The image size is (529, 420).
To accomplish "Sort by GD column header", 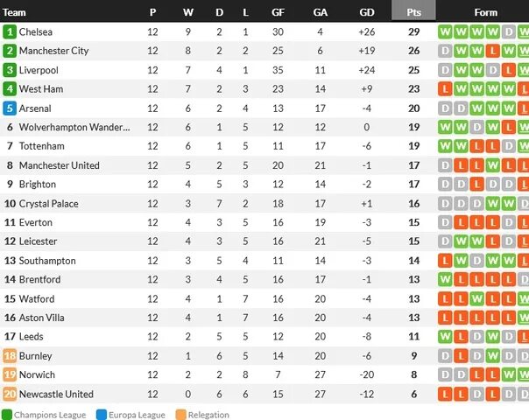I will pyautogui.click(x=367, y=12).
